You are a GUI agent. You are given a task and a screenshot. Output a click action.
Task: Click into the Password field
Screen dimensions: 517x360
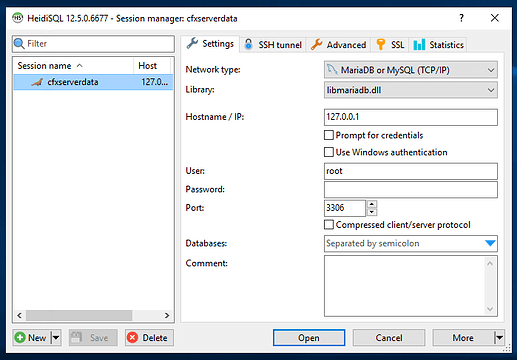411,189
